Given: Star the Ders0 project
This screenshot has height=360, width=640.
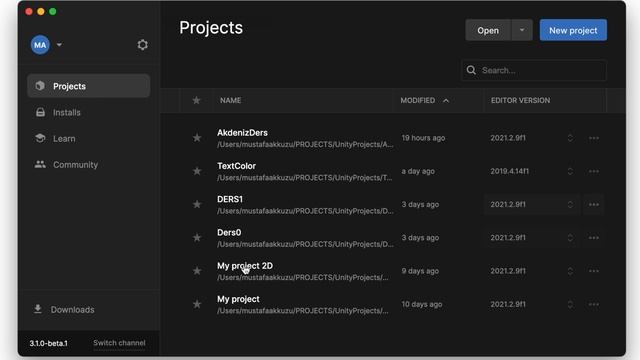Looking at the screenshot, I should 197,238.
